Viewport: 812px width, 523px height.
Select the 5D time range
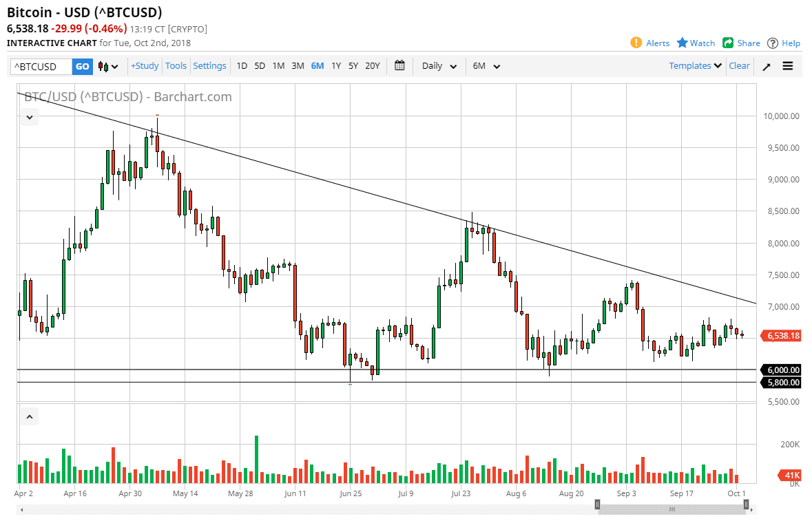point(260,66)
